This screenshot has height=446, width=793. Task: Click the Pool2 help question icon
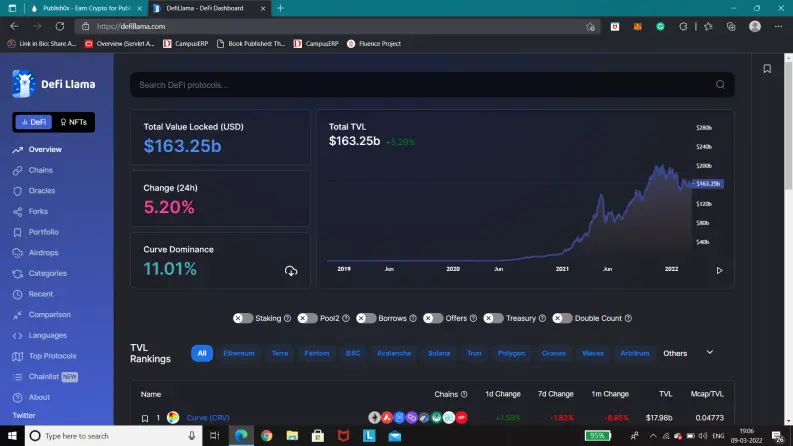[346, 319]
